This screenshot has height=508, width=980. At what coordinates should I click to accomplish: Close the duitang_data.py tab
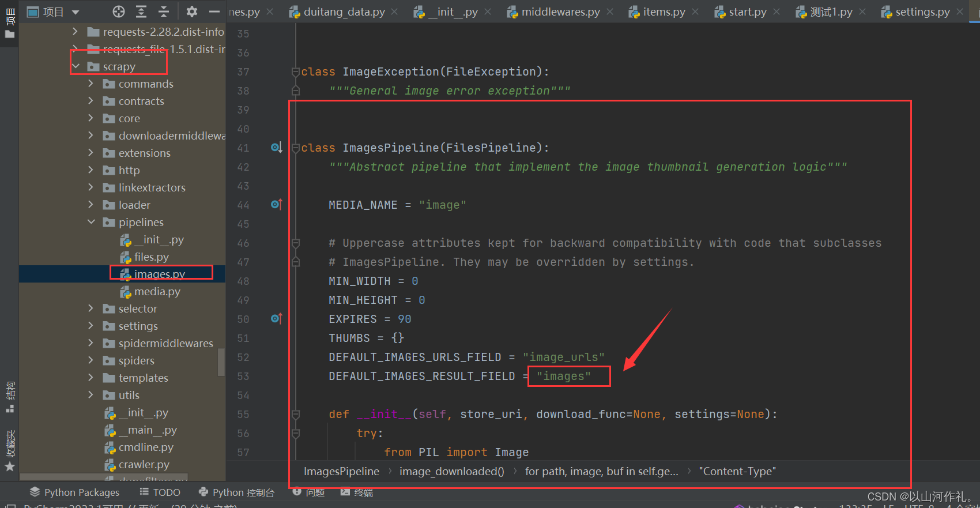[394, 12]
